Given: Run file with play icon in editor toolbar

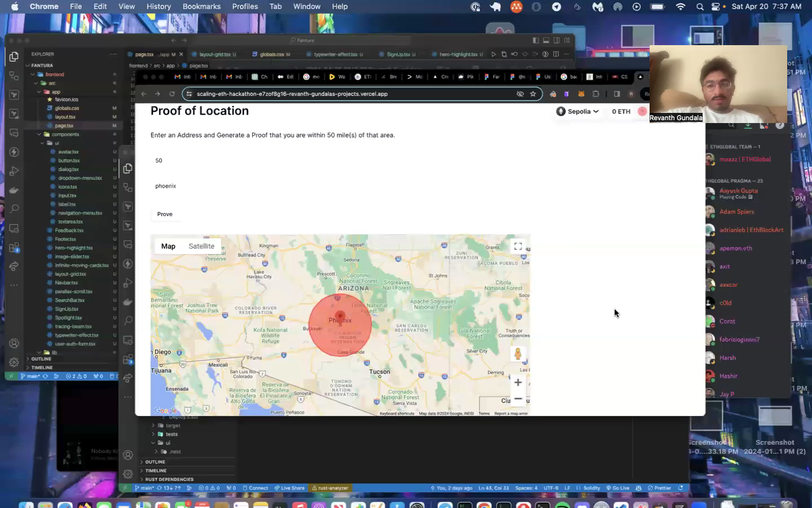Looking at the screenshot, I should click(493, 55).
